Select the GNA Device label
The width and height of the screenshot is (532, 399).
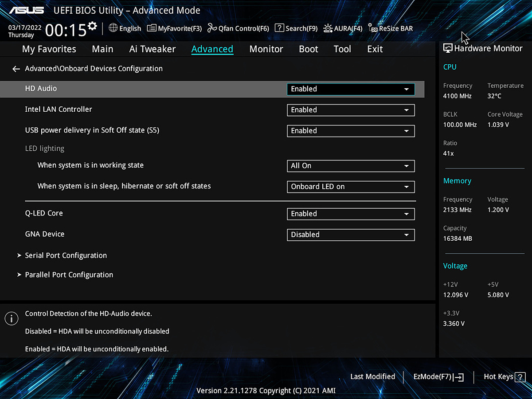tap(45, 234)
